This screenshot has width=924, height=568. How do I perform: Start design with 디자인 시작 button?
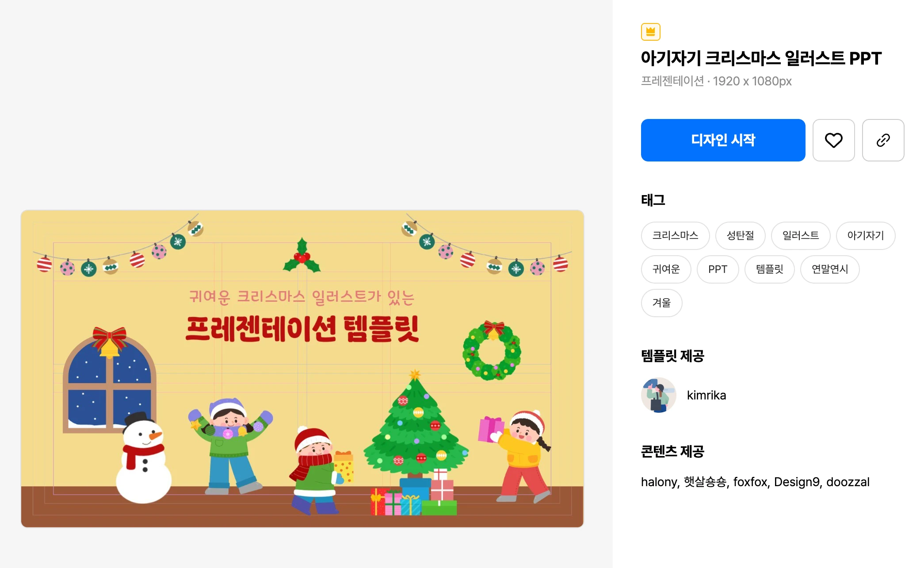(723, 140)
